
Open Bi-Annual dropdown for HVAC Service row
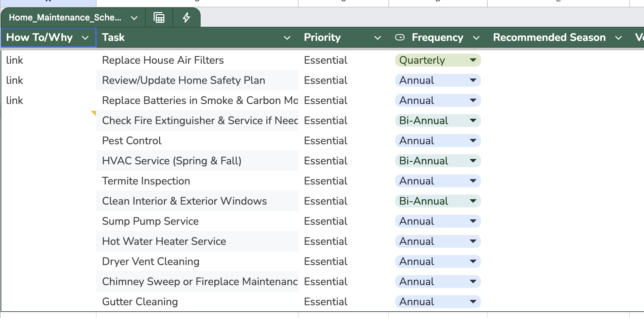pos(473,161)
